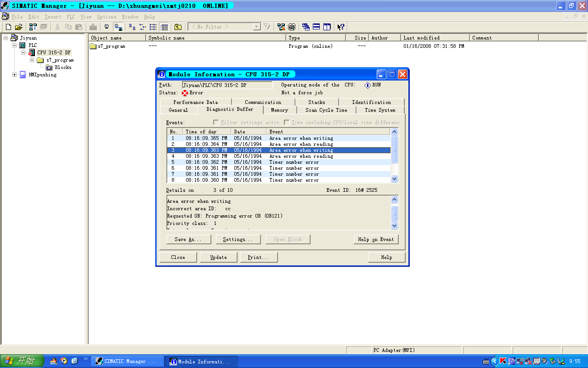This screenshot has height=368, width=588.
Task: Open the No Filter dropdown
Action: [257, 27]
